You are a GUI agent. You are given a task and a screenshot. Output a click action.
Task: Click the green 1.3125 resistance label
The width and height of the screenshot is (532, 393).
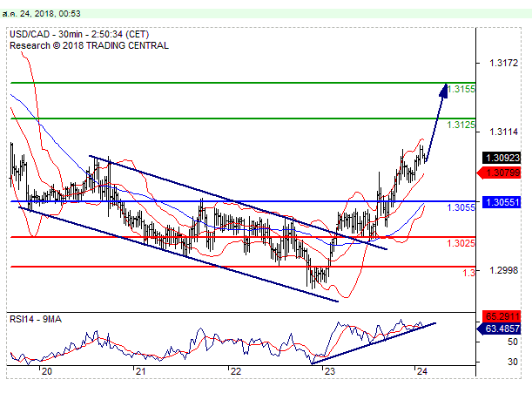pyautogui.click(x=461, y=125)
